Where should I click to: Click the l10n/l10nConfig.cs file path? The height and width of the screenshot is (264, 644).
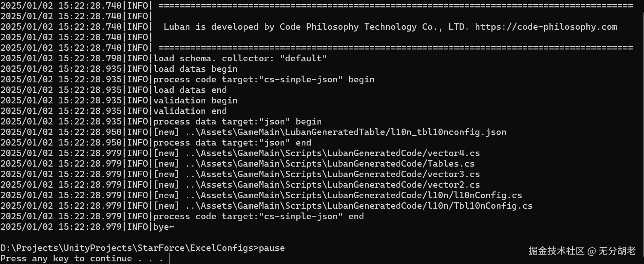(353, 195)
